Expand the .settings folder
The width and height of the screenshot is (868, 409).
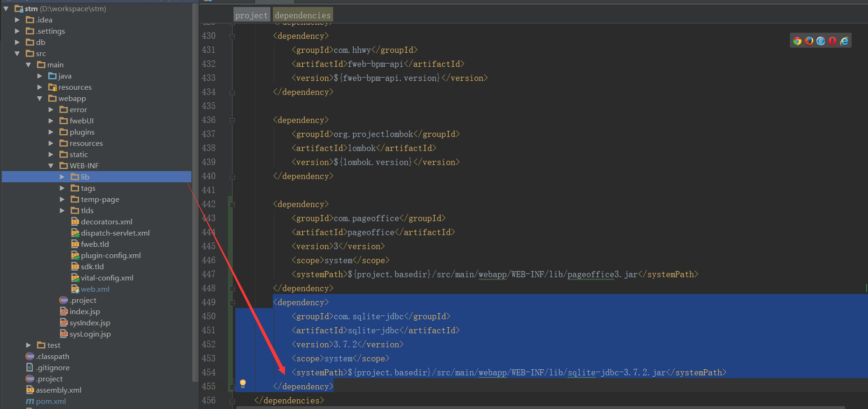point(17,31)
